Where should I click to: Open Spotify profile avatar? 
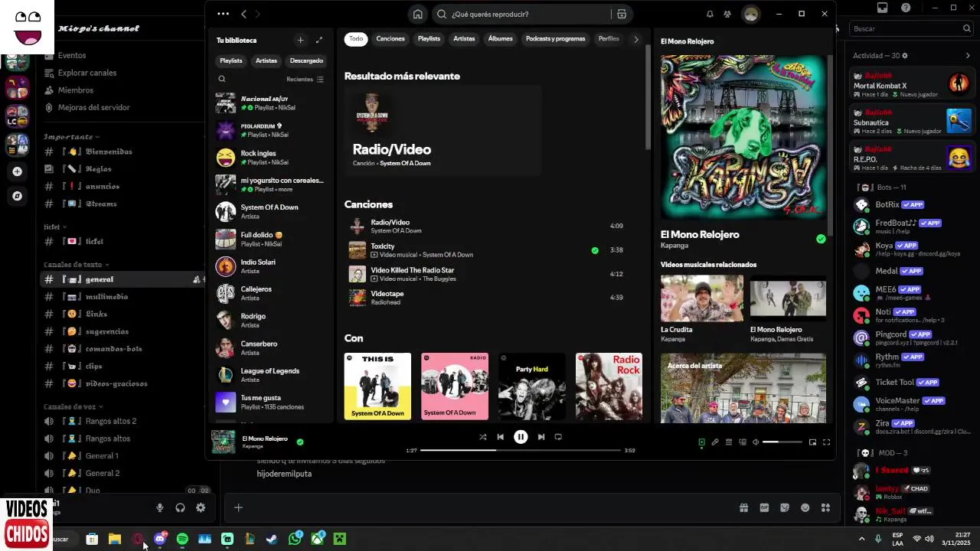click(750, 14)
